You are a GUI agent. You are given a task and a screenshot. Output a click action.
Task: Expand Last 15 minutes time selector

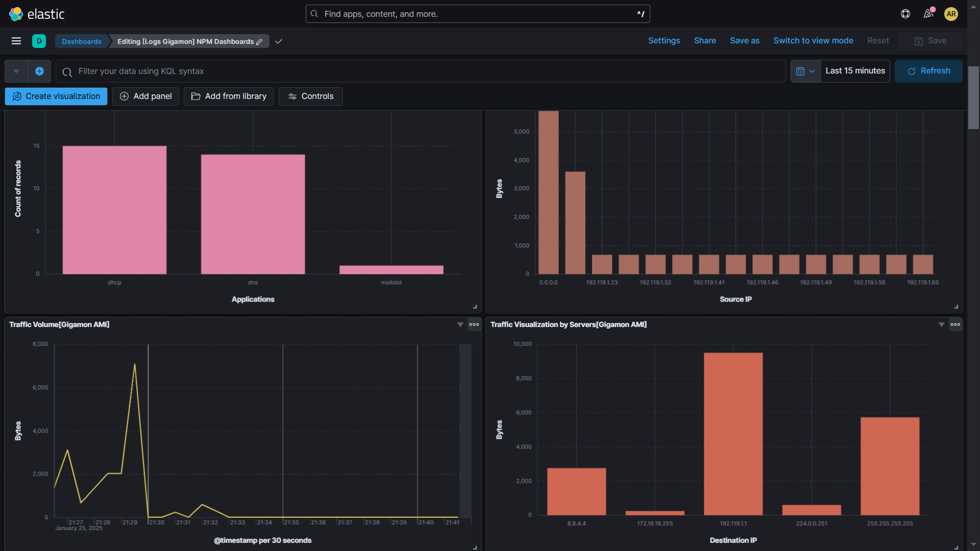click(x=855, y=71)
